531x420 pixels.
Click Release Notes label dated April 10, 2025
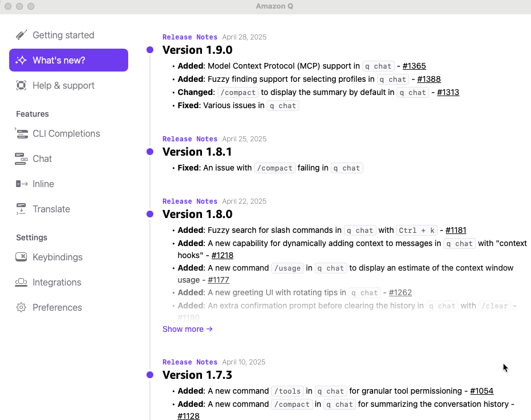[190, 362]
